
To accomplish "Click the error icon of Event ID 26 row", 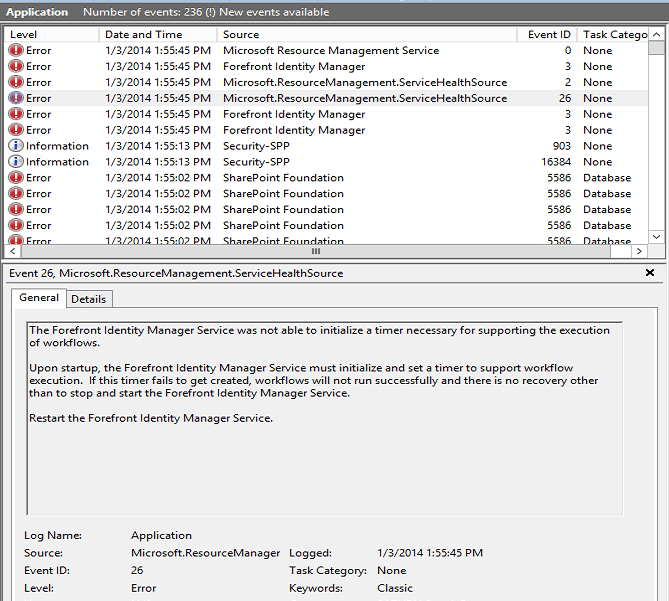I will tap(16, 98).
